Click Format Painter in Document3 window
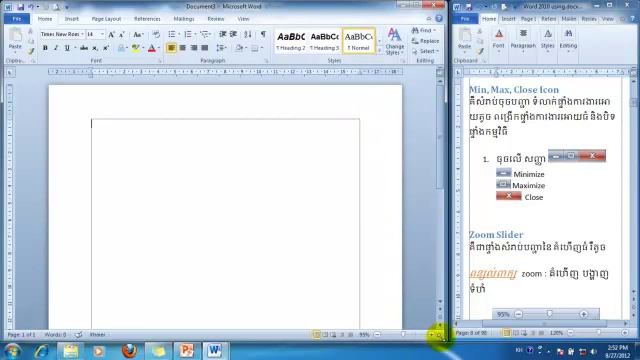Screen dimensions: 640x360 (x=31, y=52)
